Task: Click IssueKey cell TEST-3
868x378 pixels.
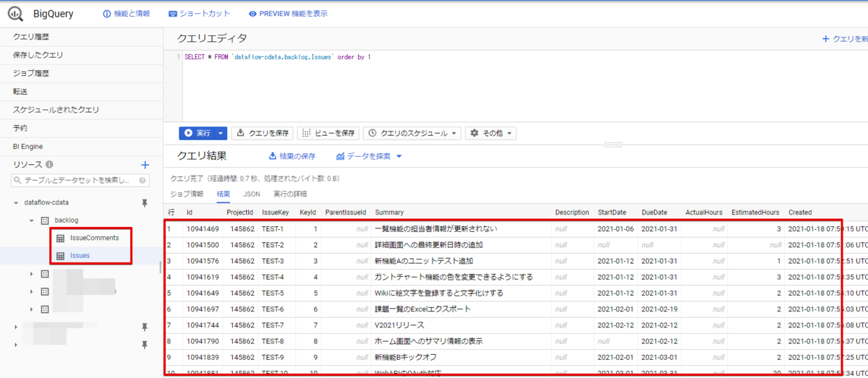Action: coord(273,261)
